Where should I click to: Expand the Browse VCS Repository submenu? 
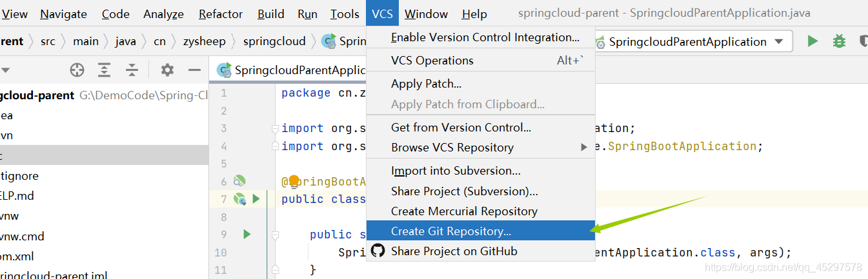584,148
